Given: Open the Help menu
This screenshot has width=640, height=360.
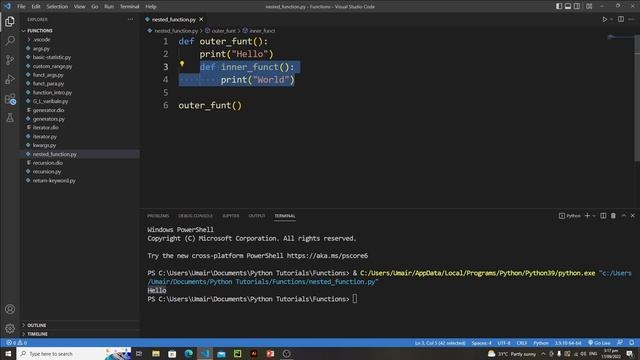Looking at the screenshot, I should [x=151, y=6].
